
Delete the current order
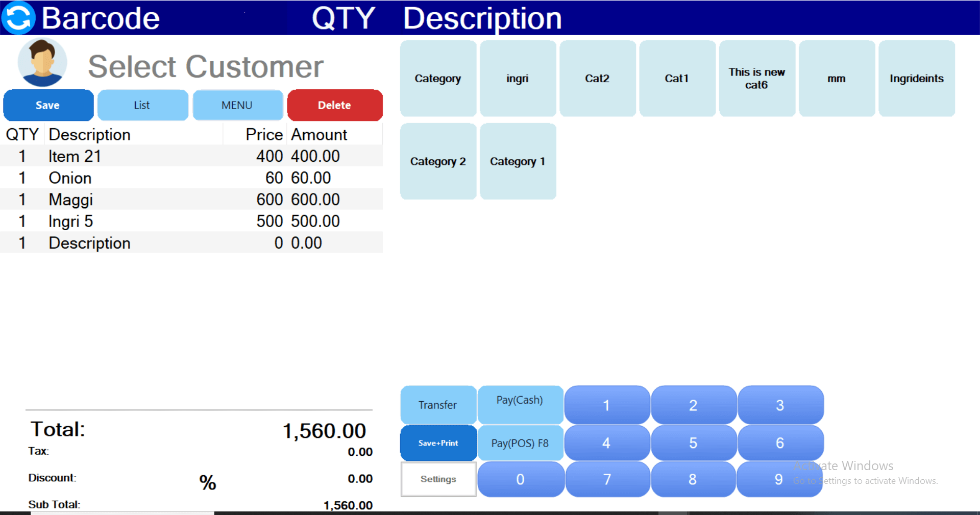pyautogui.click(x=334, y=105)
